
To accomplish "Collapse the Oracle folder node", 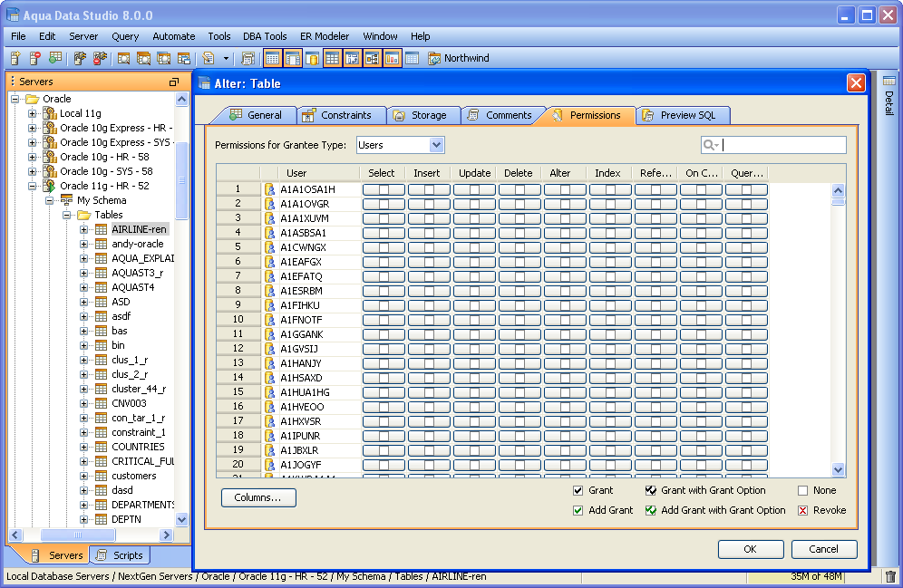I will 15,99.
